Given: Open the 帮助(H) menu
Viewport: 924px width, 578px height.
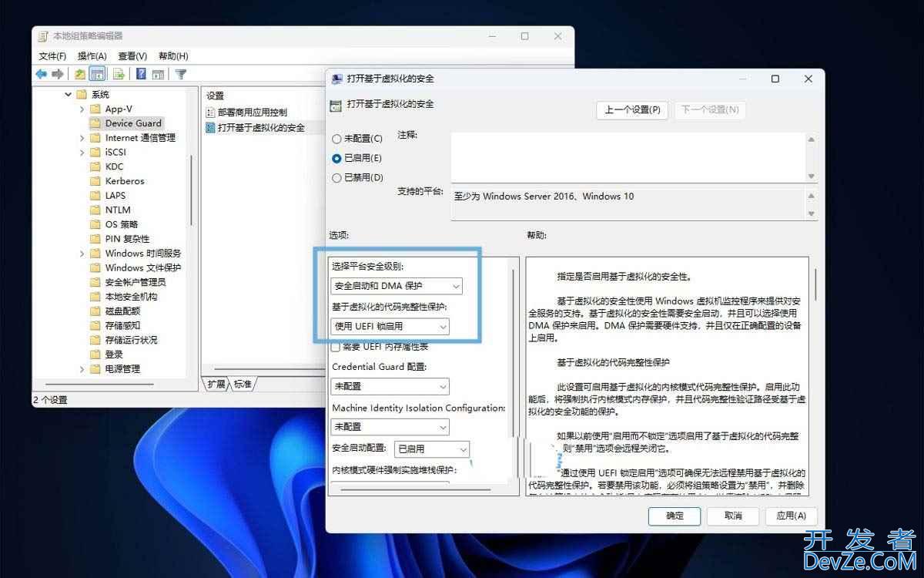Looking at the screenshot, I should (x=173, y=56).
